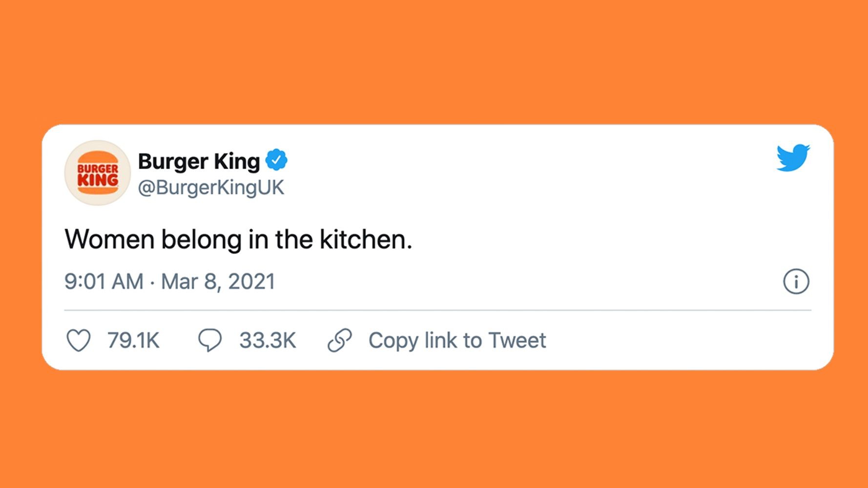Click the "9:01 AM" timestamp
Viewport: 868px width, 488px height.
[104, 282]
